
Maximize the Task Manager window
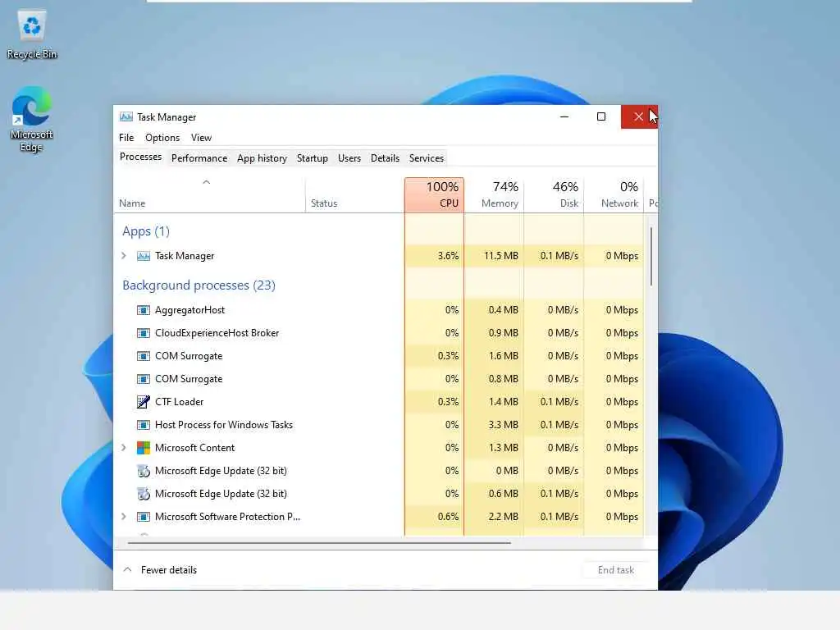coord(601,116)
